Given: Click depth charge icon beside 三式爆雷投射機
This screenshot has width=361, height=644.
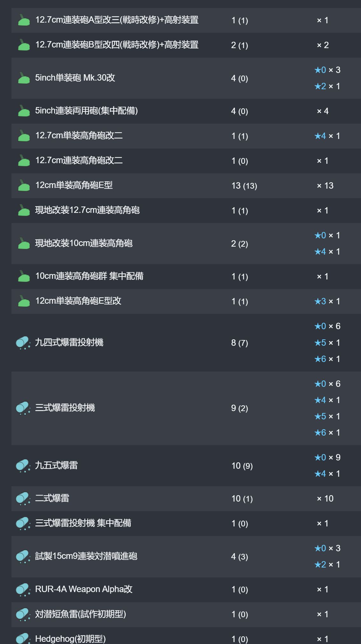Looking at the screenshot, I should point(23,408).
